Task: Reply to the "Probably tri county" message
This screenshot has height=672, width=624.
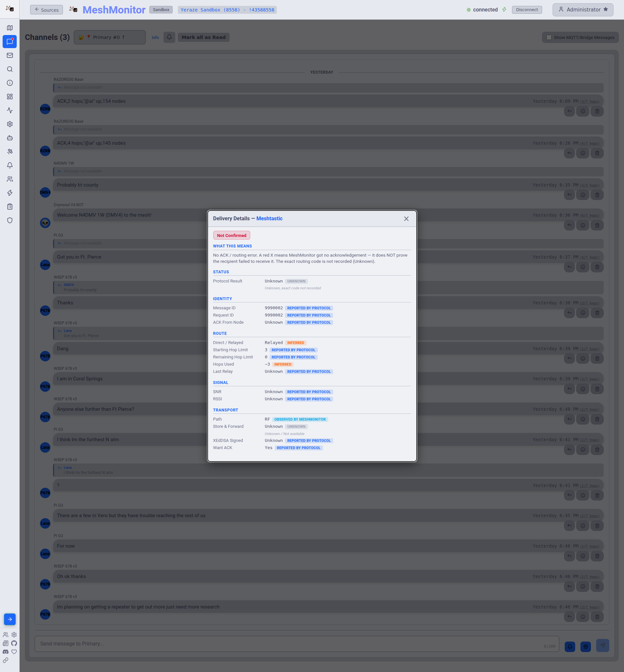Action: 569,195
